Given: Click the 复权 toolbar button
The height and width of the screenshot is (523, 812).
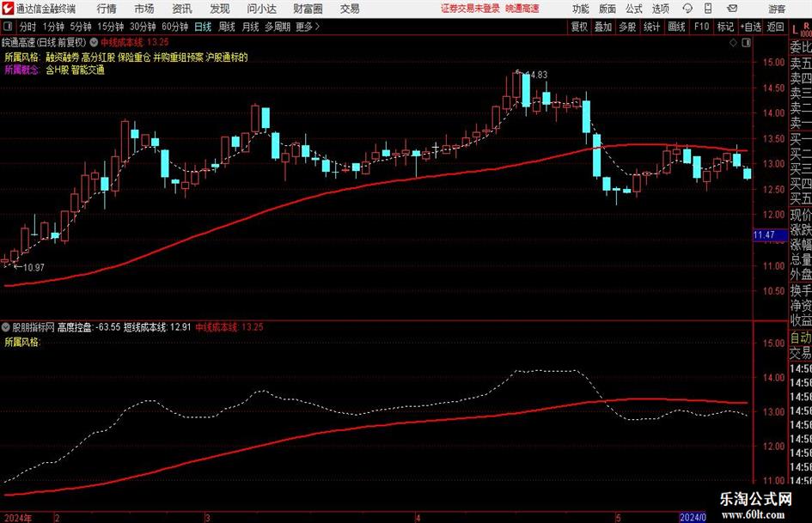Looking at the screenshot, I should click(x=579, y=27).
